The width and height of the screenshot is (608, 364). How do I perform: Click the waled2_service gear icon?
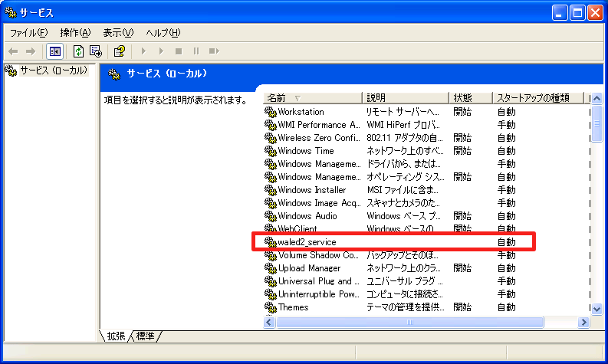(271, 242)
